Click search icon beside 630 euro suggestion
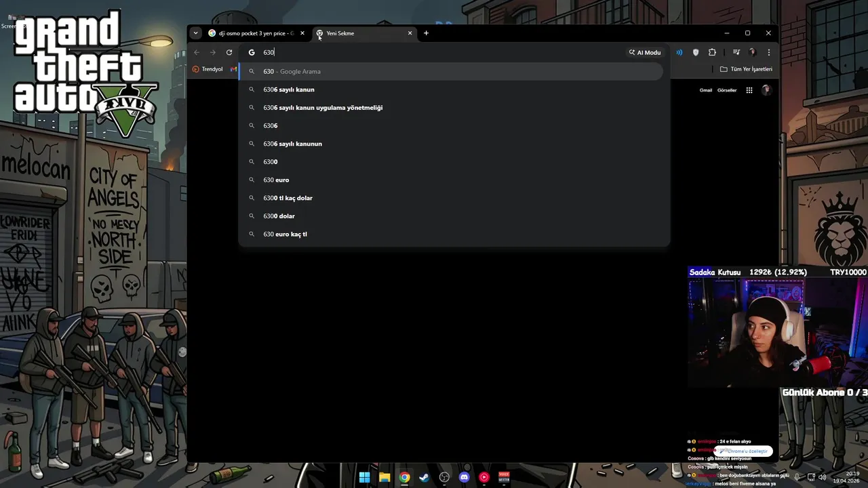Image resolution: width=868 pixels, height=488 pixels. 252,180
